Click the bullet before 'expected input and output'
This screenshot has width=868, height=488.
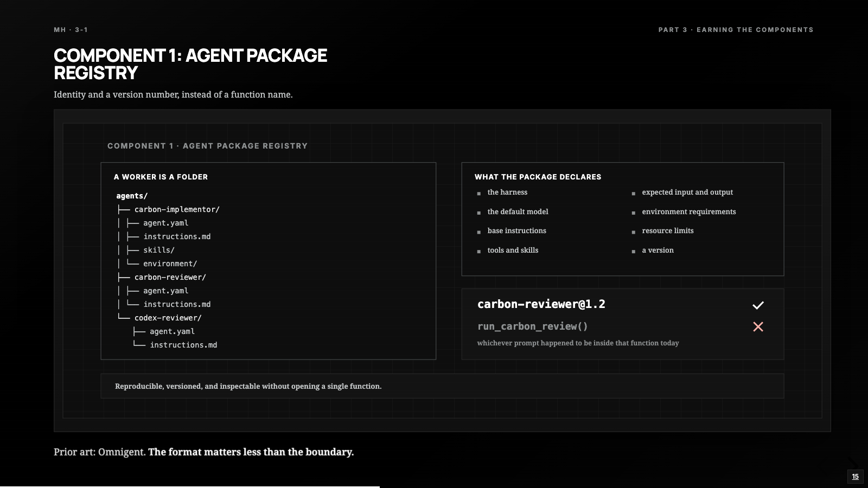coord(634,194)
